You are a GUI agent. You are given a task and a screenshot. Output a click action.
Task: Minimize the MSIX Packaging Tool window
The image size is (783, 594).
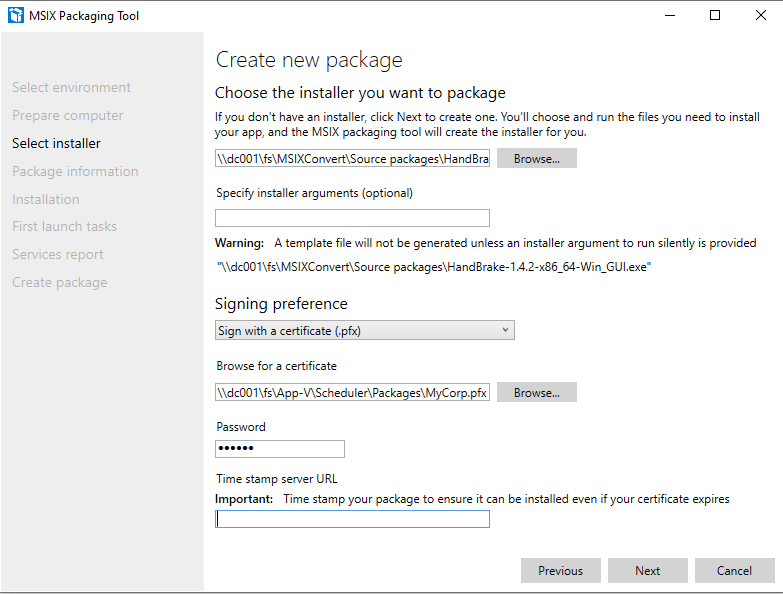click(668, 16)
